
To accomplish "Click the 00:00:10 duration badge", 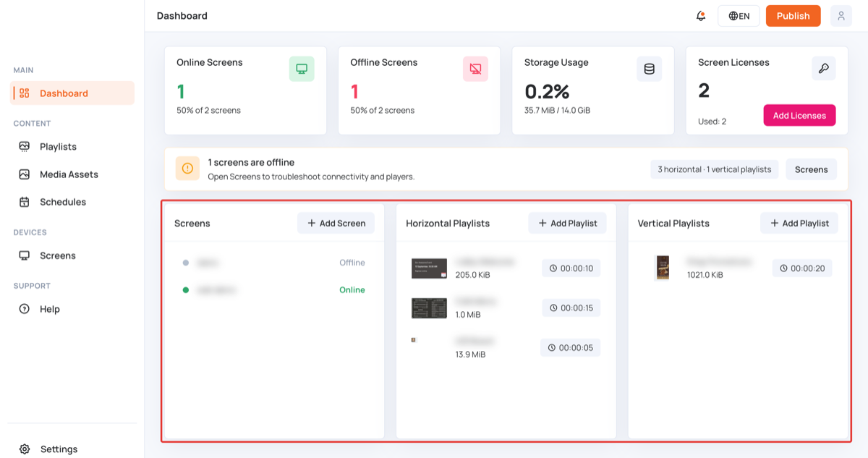I will (x=571, y=268).
